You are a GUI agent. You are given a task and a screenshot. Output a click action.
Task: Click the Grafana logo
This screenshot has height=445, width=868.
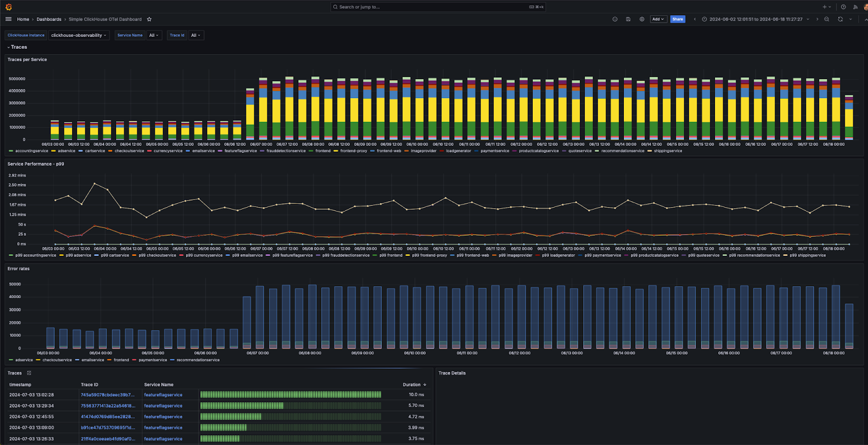[x=8, y=7]
